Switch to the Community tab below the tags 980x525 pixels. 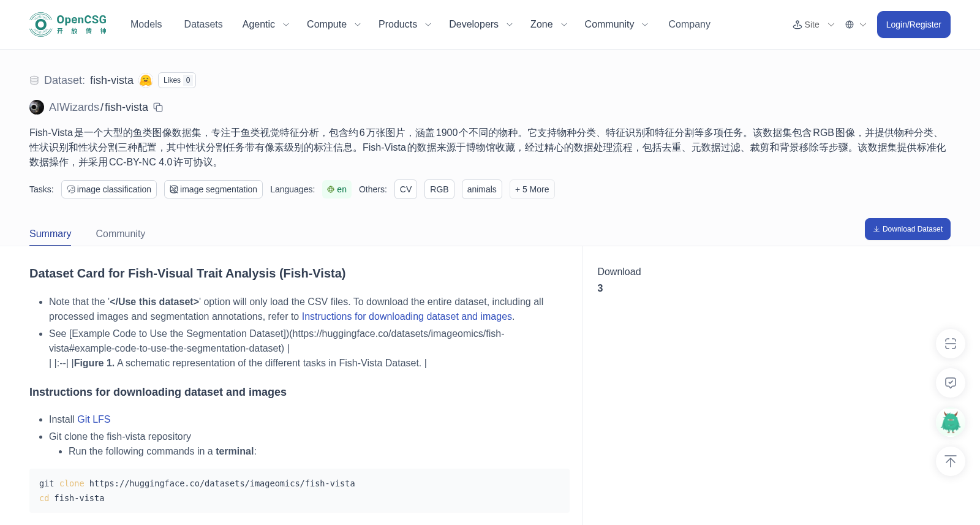tap(121, 233)
